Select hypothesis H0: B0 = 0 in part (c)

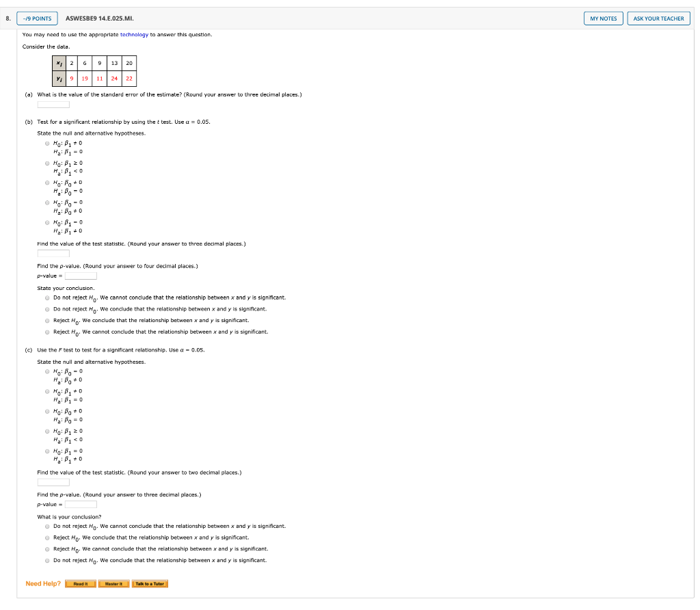pyautogui.click(x=46, y=371)
